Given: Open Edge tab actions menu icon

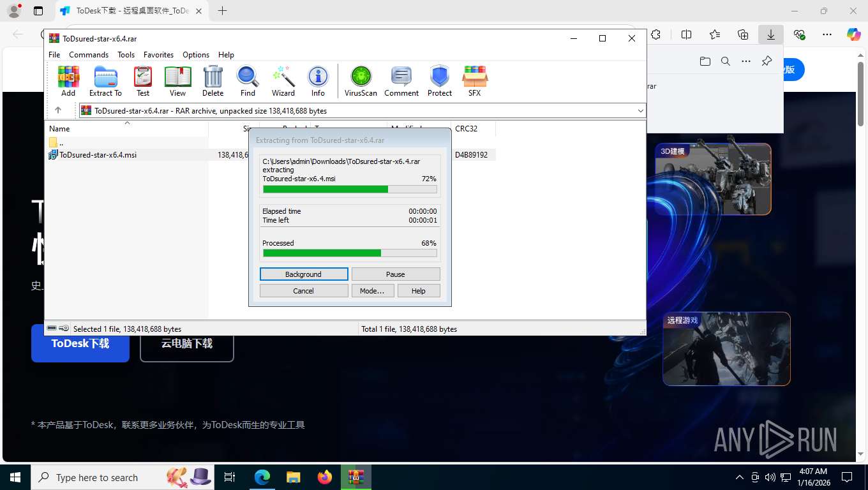Looking at the screenshot, I should click(38, 11).
